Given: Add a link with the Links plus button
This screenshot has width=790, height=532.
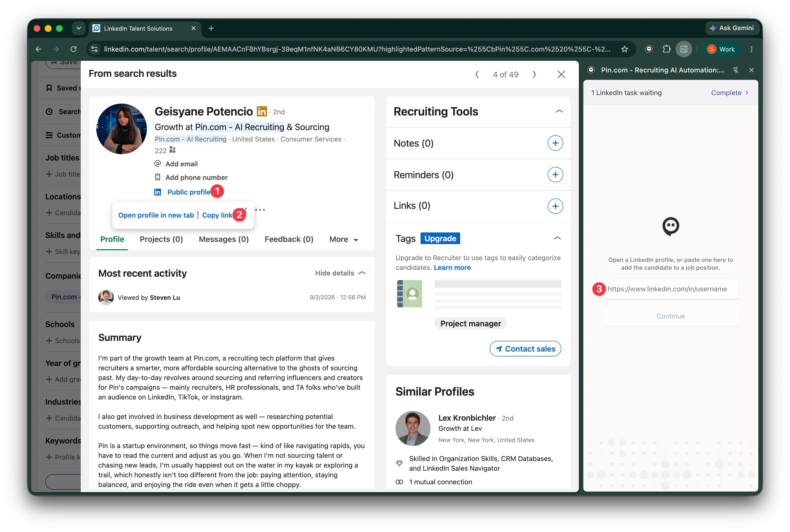Looking at the screenshot, I should coord(555,206).
